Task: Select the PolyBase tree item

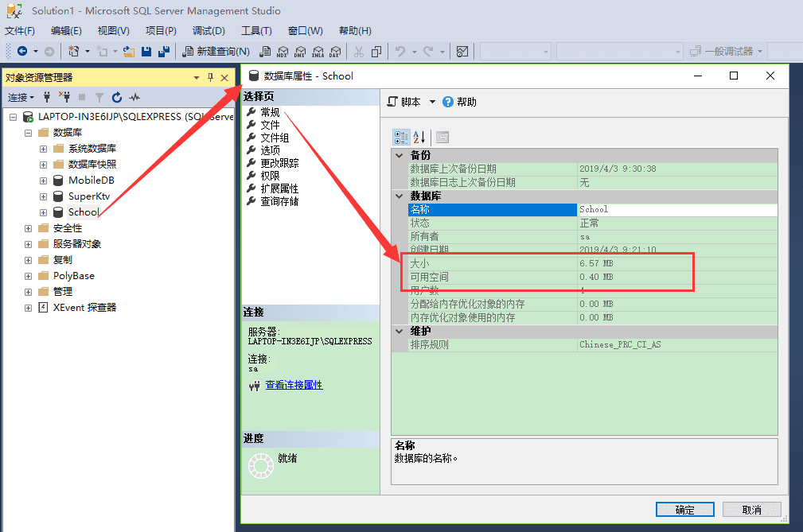Action: click(x=74, y=276)
